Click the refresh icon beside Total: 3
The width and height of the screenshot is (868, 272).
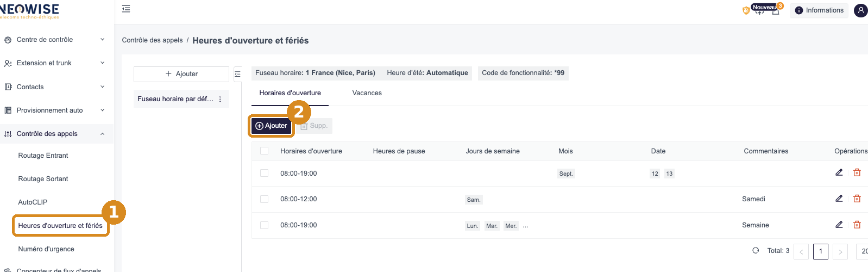pyautogui.click(x=756, y=251)
